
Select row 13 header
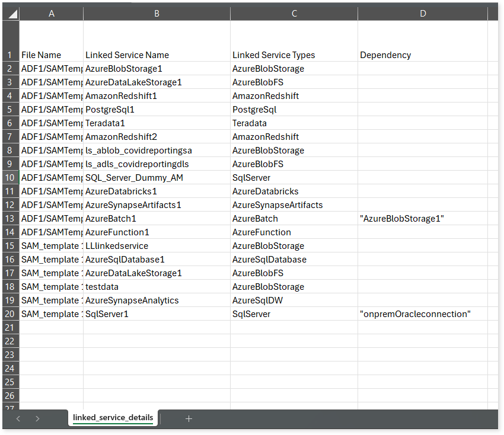(x=11, y=219)
